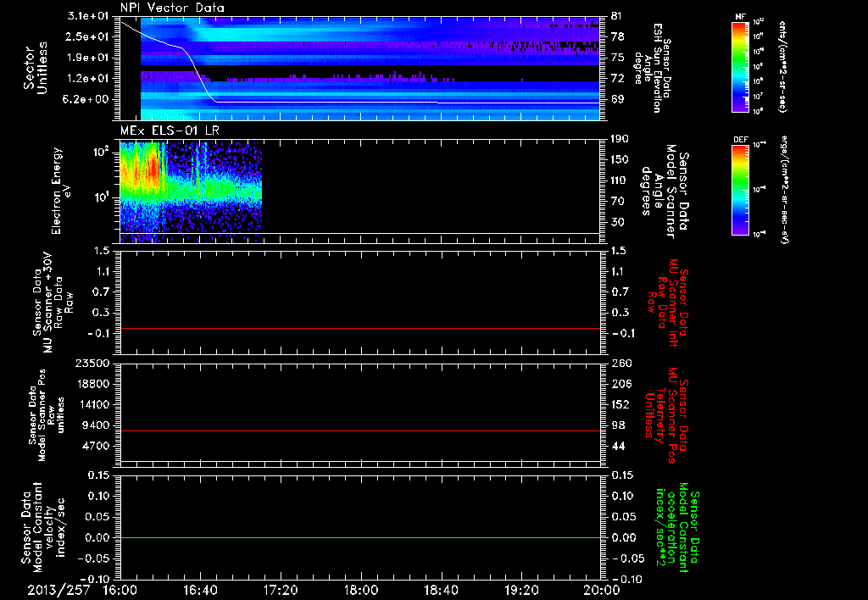The width and height of the screenshot is (868, 600).
Task: Click the "20:00" time axis label
Action: pos(602,590)
